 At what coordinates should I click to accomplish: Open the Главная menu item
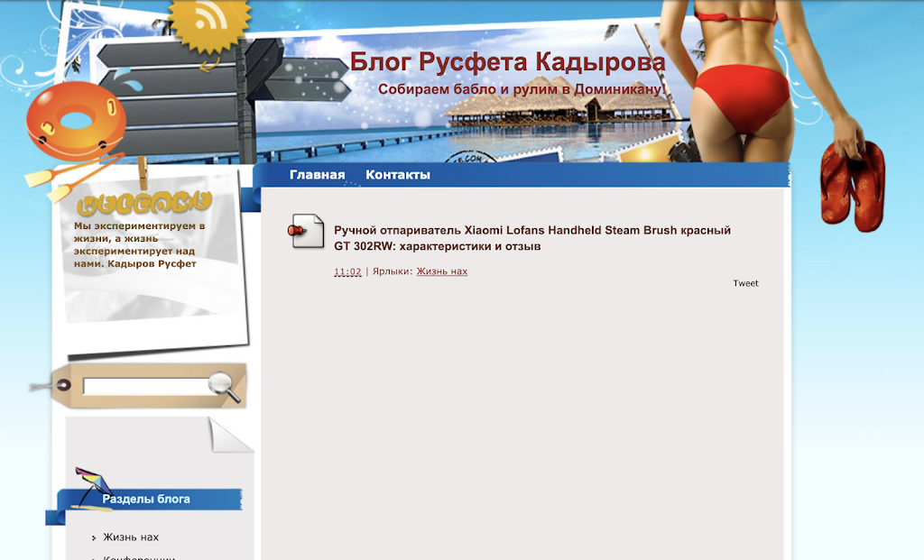317,175
